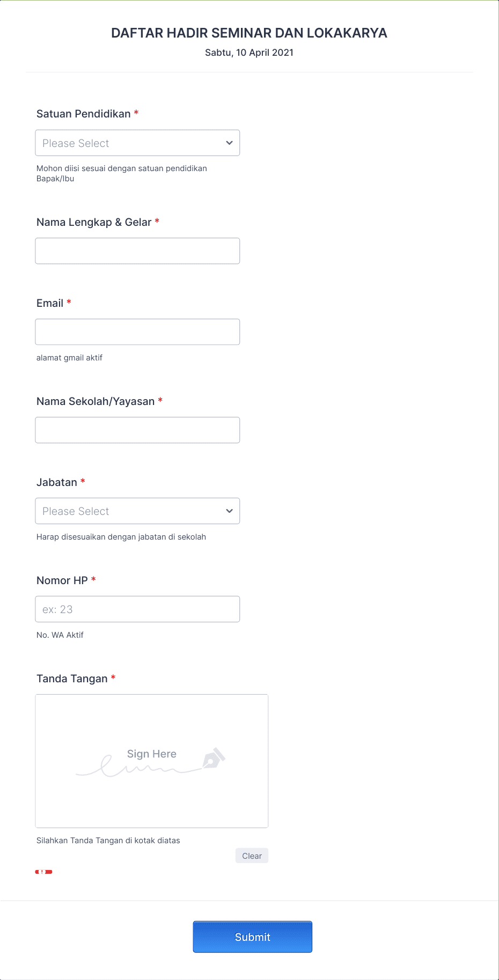Click the form title DAFTAR HADIR SEMINAR DAN LOKAKARYA
The width and height of the screenshot is (499, 980).
pos(249,33)
